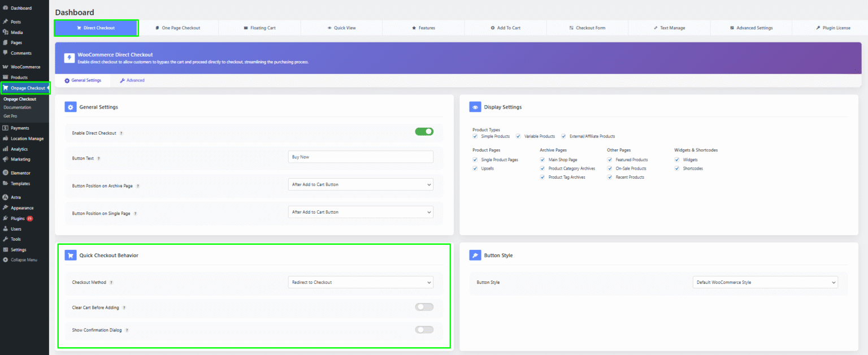The width and height of the screenshot is (868, 355).
Task: Open the Advanced sub-tab
Action: point(132,80)
